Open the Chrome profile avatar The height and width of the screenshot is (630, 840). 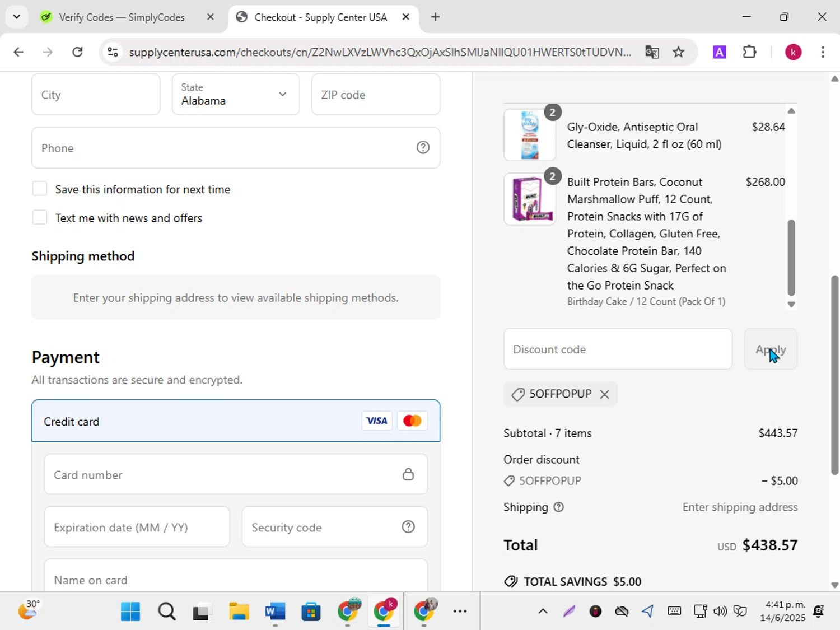(793, 52)
